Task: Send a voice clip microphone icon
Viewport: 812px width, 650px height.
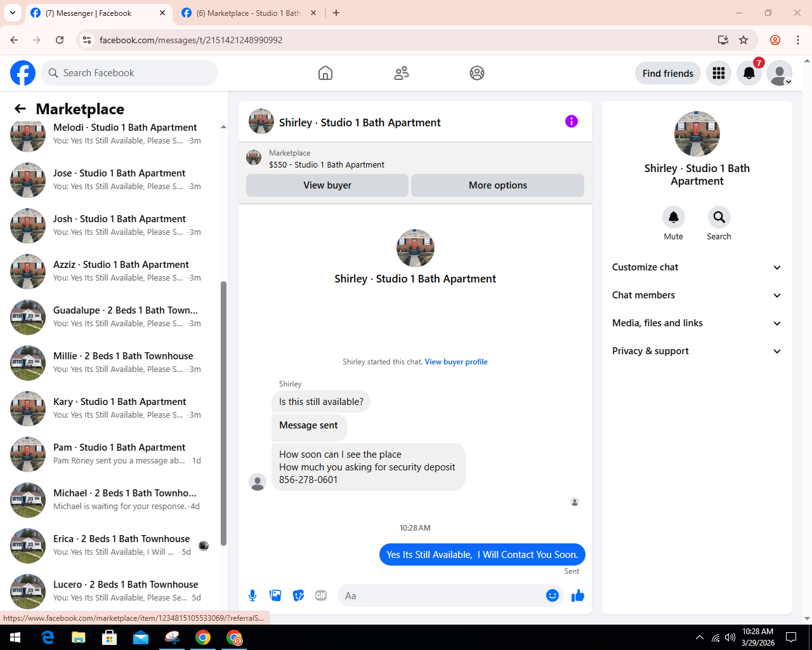Action: [x=252, y=595]
